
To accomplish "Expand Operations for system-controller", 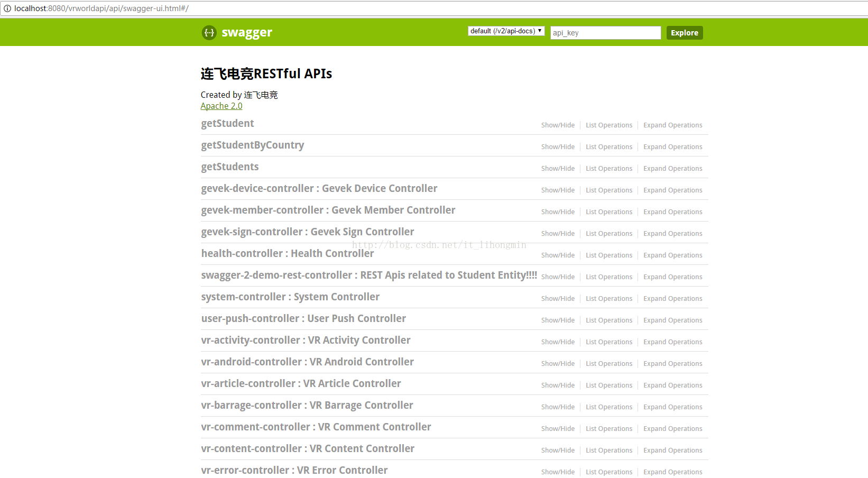I will click(x=673, y=299).
